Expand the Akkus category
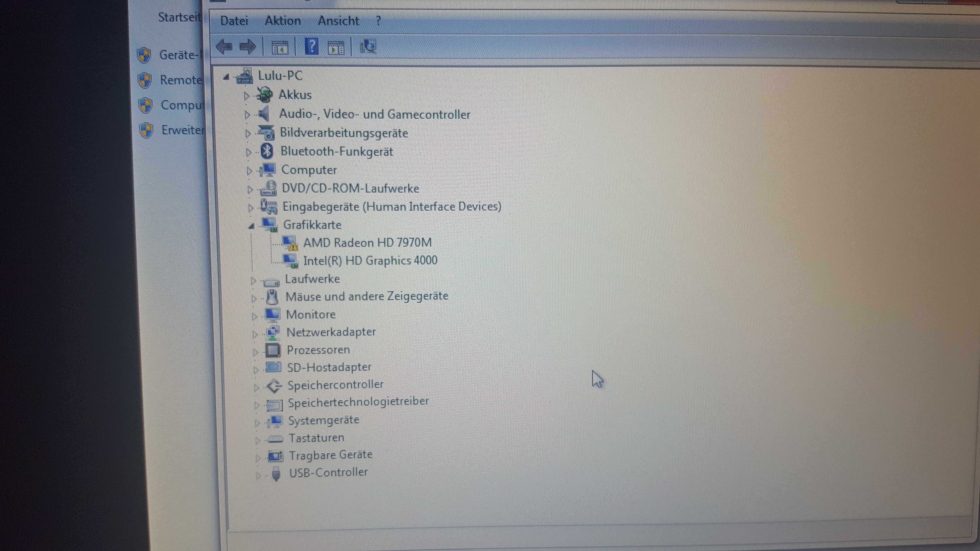The width and height of the screenshot is (980, 551). [x=246, y=96]
